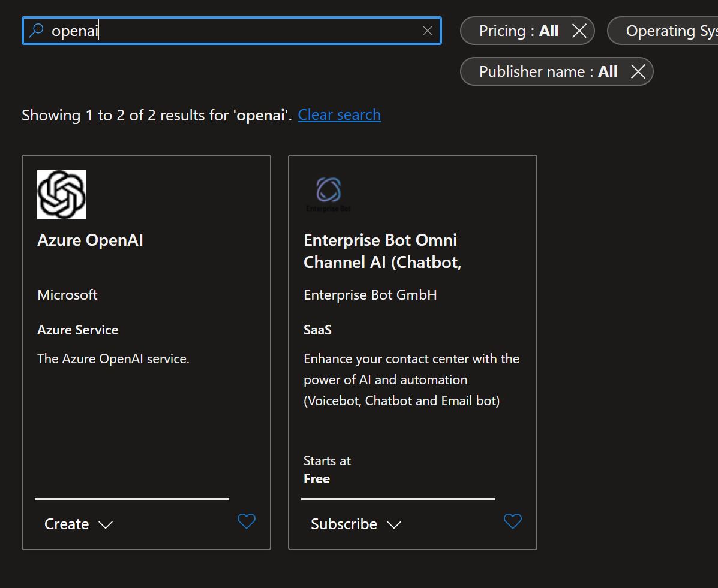Remove the Pricing filter via its X icon
Screen dimensions: 718x588
point(578,30)
